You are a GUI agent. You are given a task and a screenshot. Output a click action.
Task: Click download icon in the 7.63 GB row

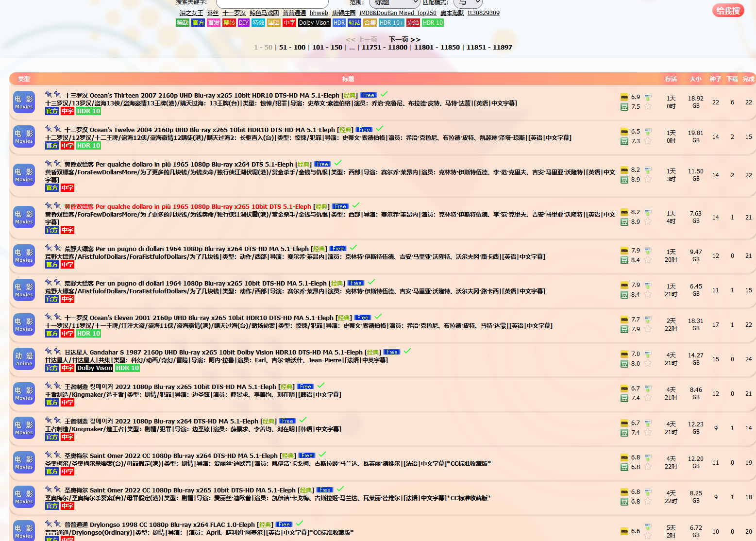pos(648,213)
